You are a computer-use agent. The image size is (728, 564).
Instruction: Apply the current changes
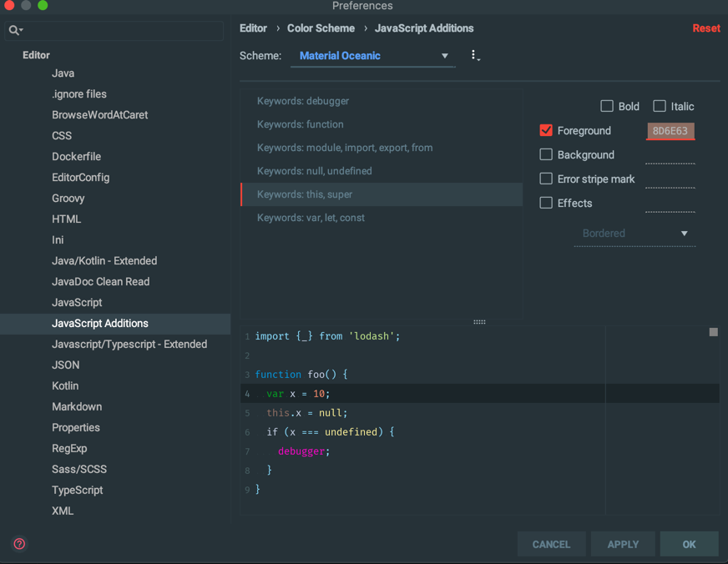tap(622, 543)
